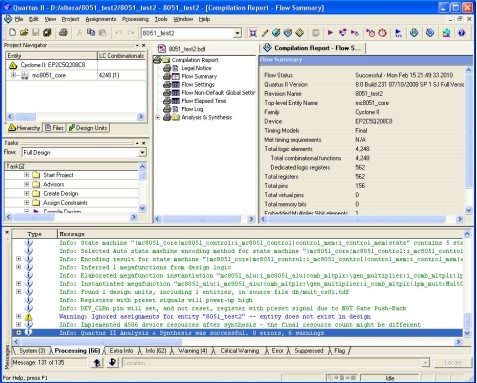Viewport: 477px width, 383px height.
Task: Open Settings icon right of project combo
Action: (x=253, y=33)
